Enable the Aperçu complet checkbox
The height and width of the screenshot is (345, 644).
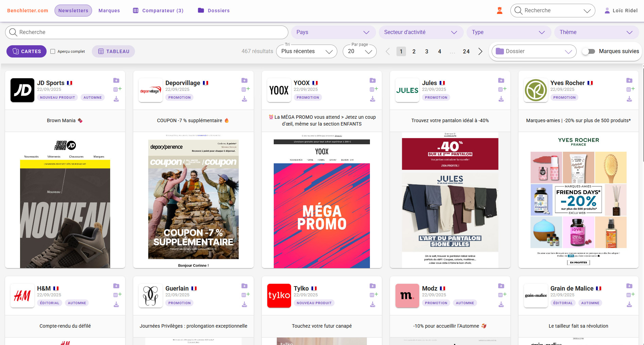click(x=53, y=51)
